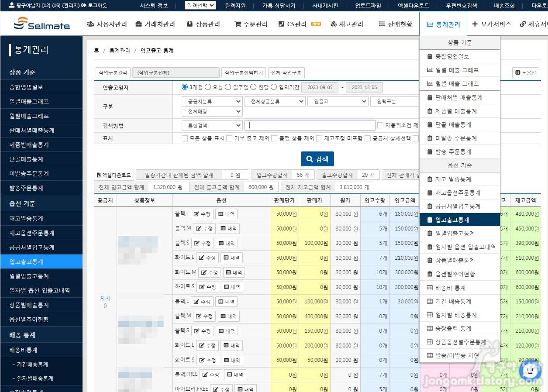Open 재고관리 menu

click(x=347, y=24)
